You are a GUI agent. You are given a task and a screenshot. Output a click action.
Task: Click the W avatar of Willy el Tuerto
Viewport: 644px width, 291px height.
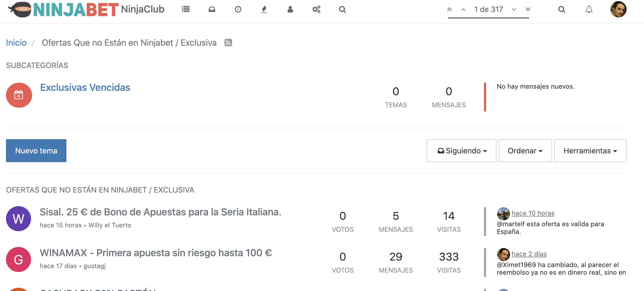coord(19,219)
